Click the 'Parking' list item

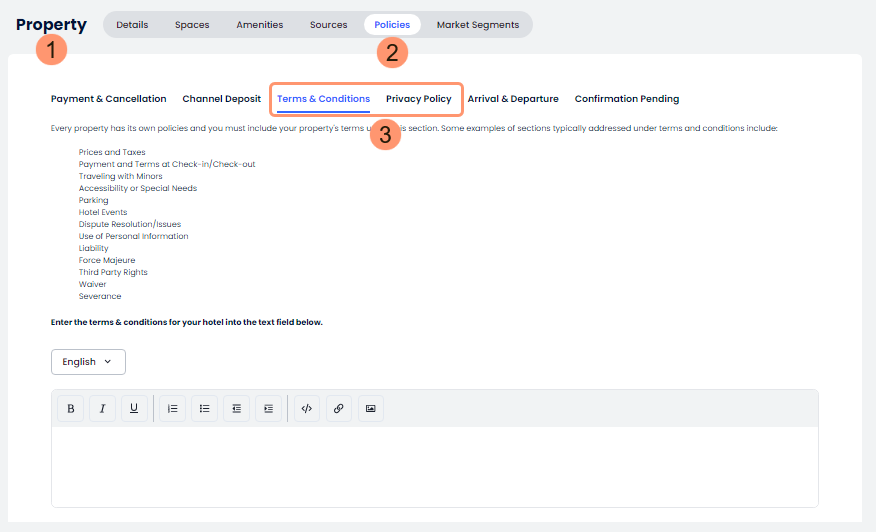pos(93,200)
